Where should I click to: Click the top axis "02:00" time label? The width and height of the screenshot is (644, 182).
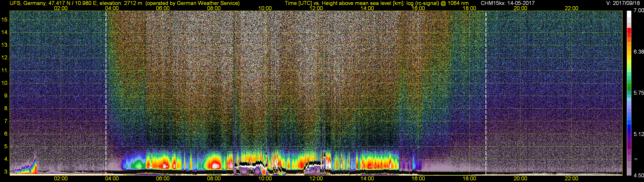click(61, 8)
